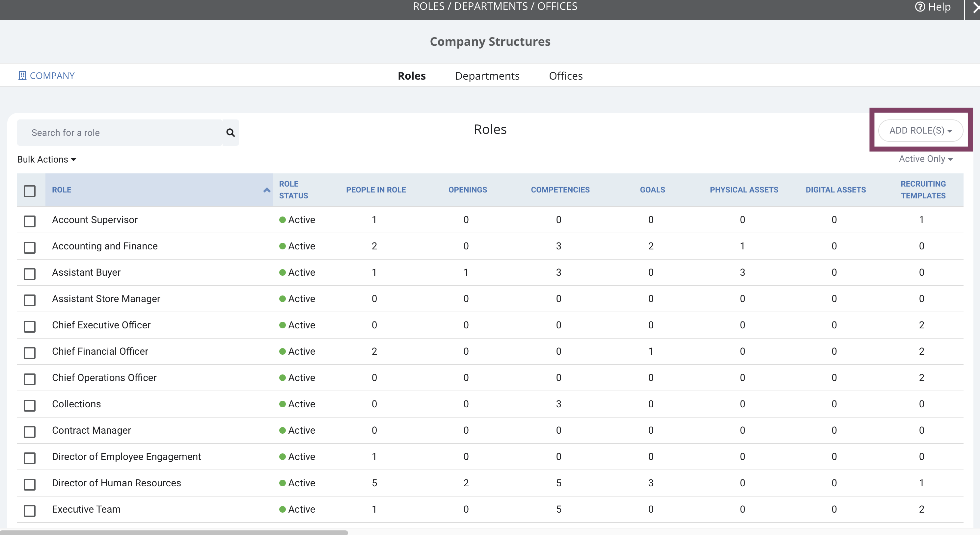The width and height of the screenshot is (980, 535).
Task: Tick the select-all roles checkbox
Action: [x=30, y=191]
